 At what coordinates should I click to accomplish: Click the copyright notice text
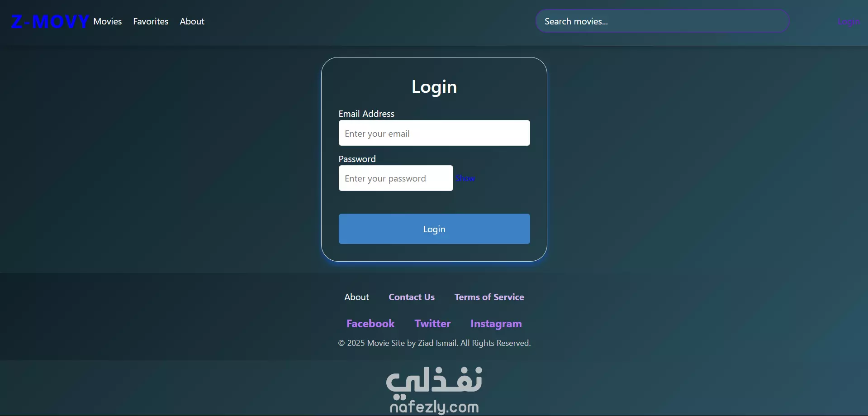click(x=434, y=343)
